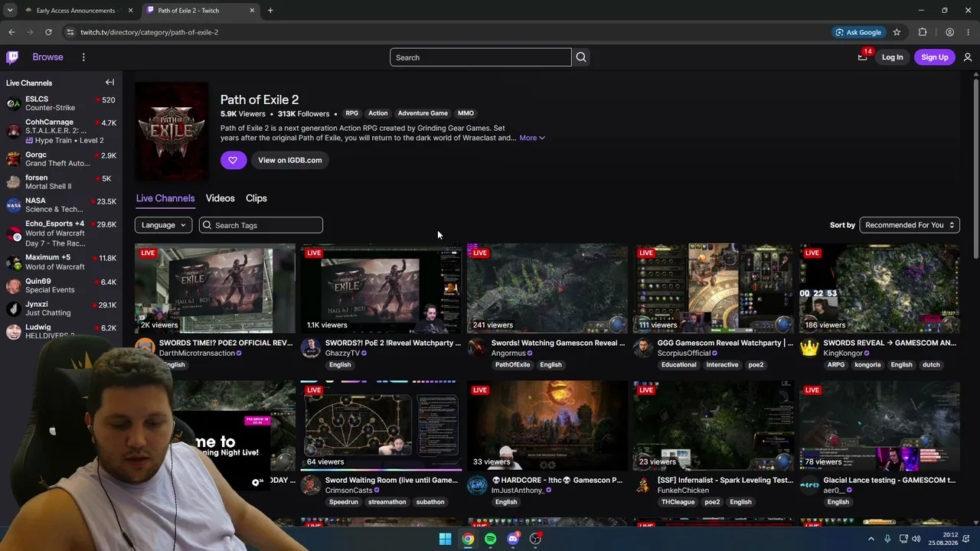
Task: Open the Windows Start menu
Action: tap(445, 539)
